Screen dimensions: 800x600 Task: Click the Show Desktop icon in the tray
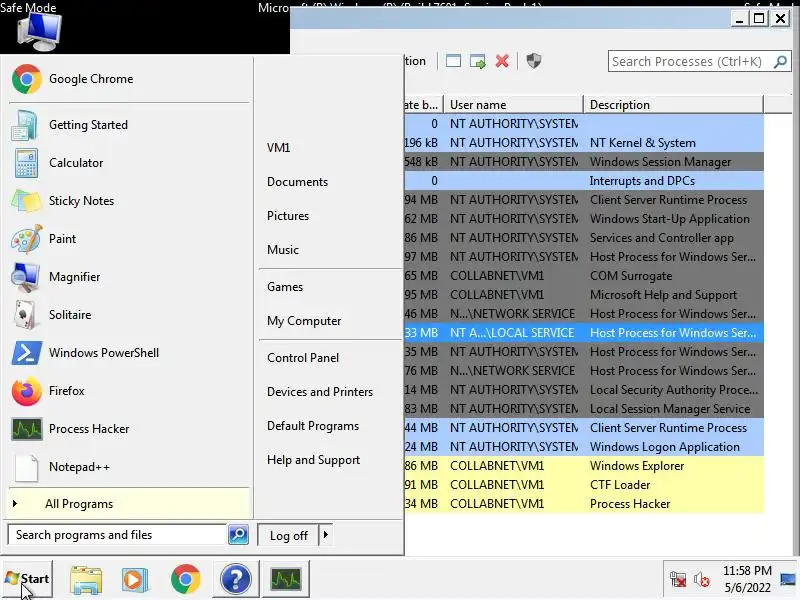788,579
